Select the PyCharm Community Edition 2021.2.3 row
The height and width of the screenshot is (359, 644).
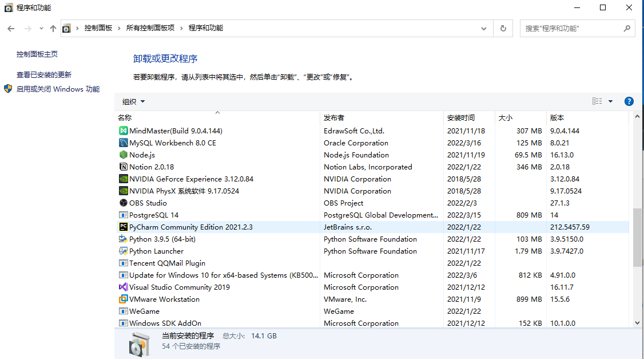click(372, 227)
